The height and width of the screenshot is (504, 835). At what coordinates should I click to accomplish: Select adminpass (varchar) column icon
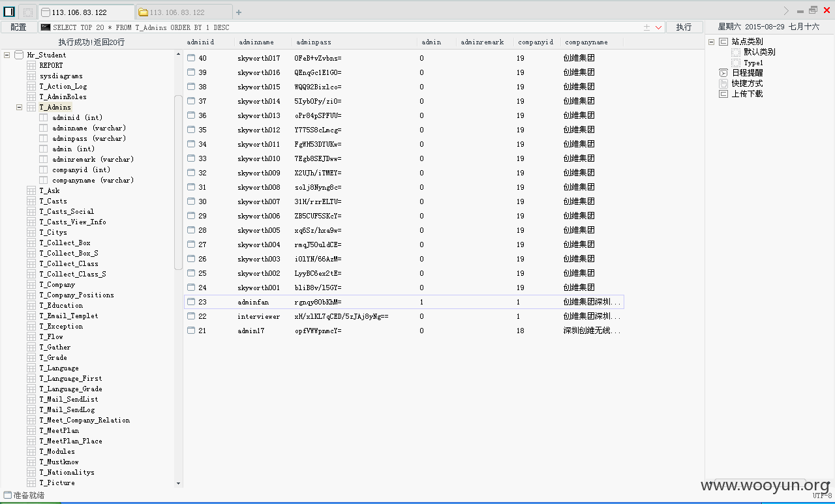[x=44, y=138]
